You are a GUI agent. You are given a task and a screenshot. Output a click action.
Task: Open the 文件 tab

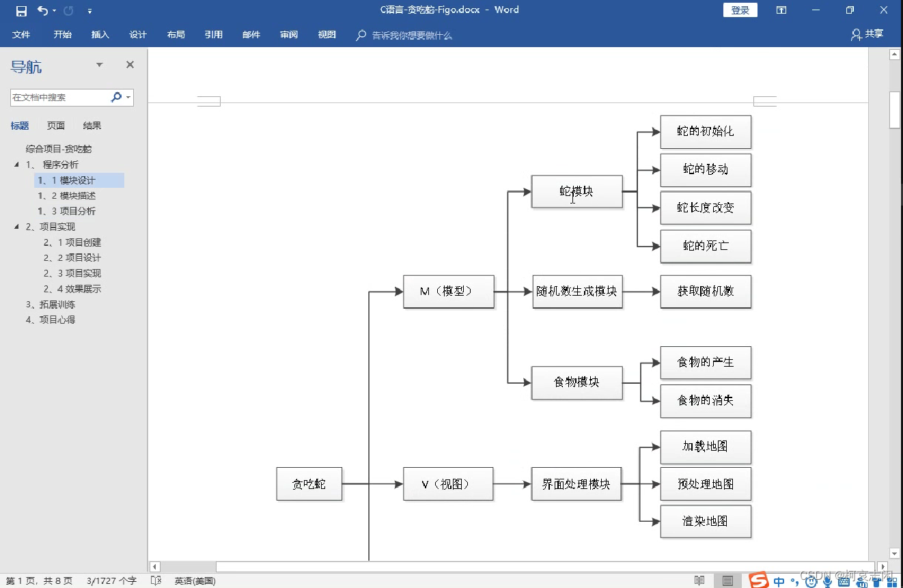(21, 35)
